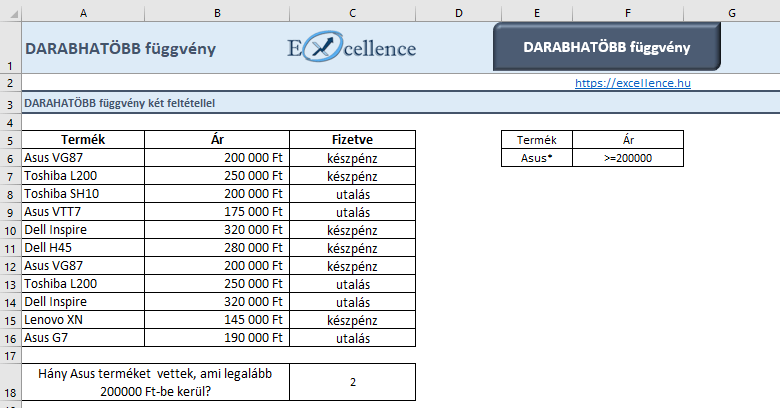Click the DARABHATÖBB függvény dark button
Viewport: 780px width, 408px height.
click(x=606, y=47)
